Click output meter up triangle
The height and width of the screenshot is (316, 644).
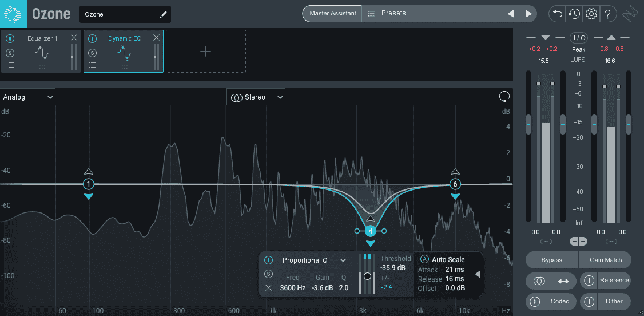point(611,38)
